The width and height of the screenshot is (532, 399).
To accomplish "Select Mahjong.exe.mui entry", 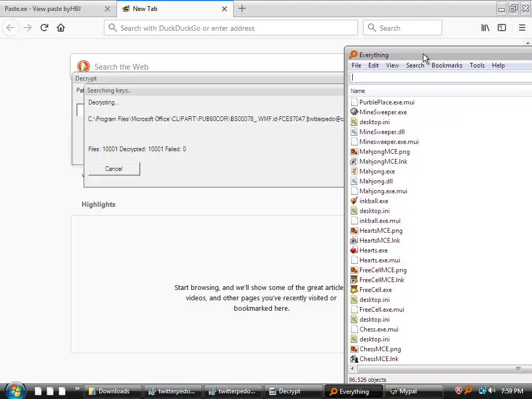I will point(383,191).
